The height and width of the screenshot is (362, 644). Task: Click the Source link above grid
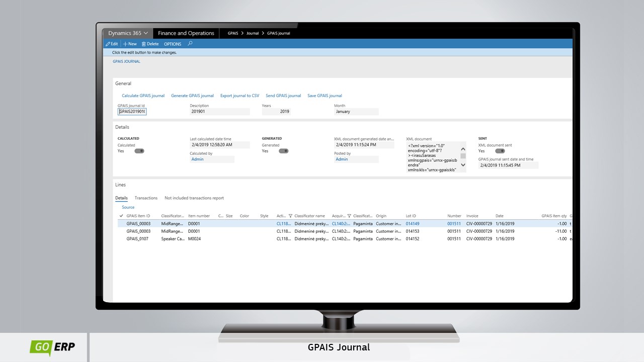tap(128, 207)
